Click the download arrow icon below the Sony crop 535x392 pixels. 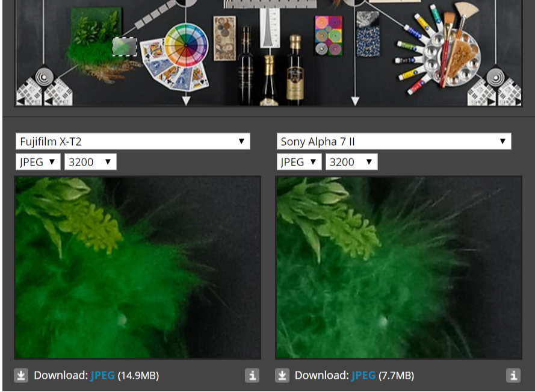point(282,376)
